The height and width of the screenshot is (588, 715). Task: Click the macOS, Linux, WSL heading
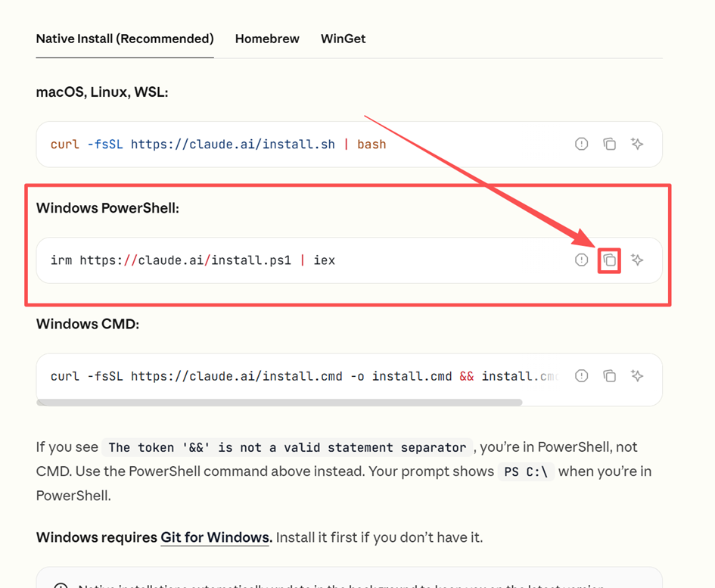coord(102,92)
